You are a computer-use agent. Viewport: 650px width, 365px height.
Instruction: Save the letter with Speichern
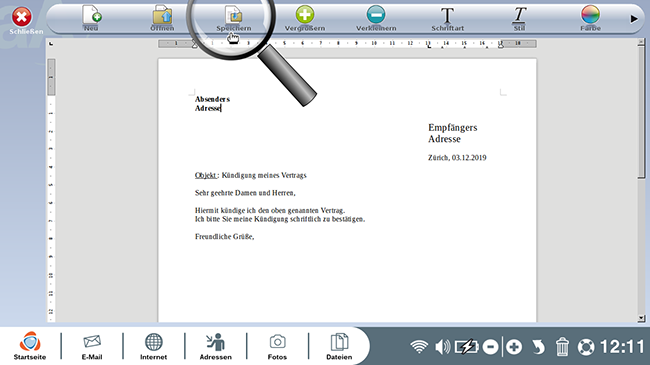tap(233, 18)
